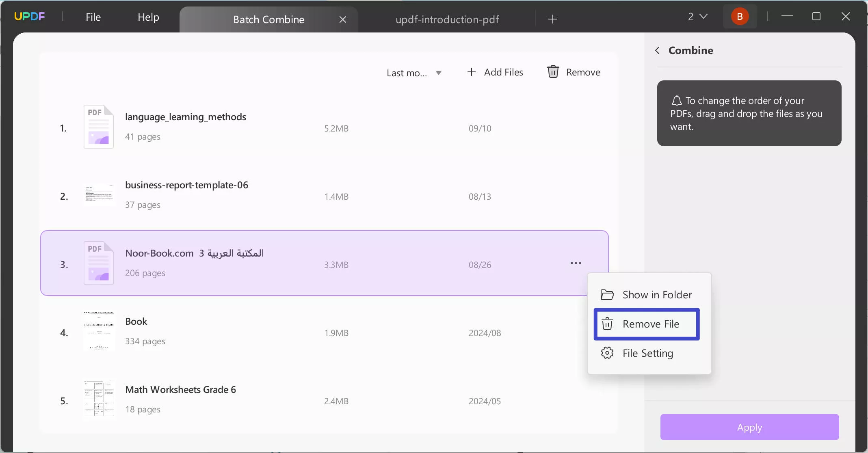The width and height of the screenshot is (868, 453).
Task: Click the gear icon beside File Setting
Action: pyautogui.click(x=607, y=353)
